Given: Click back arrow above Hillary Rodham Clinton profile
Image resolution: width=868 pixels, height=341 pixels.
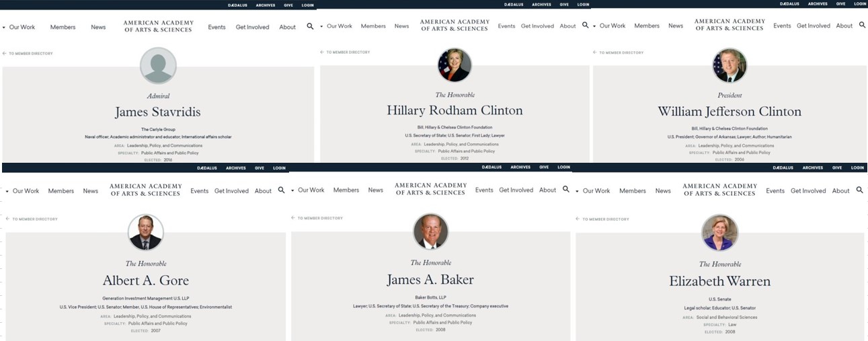Looking at the screenshot, I should pos(322,52).
